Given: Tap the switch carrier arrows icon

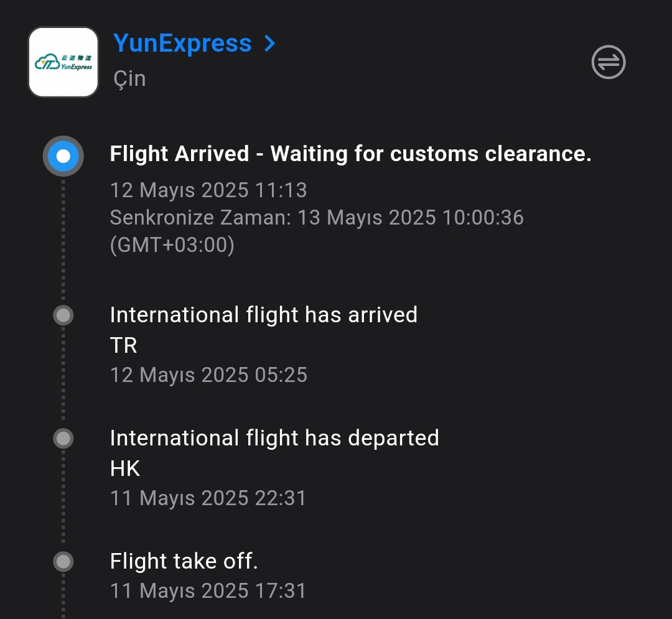Looking at the screenshot, I should tap(608, 62).
